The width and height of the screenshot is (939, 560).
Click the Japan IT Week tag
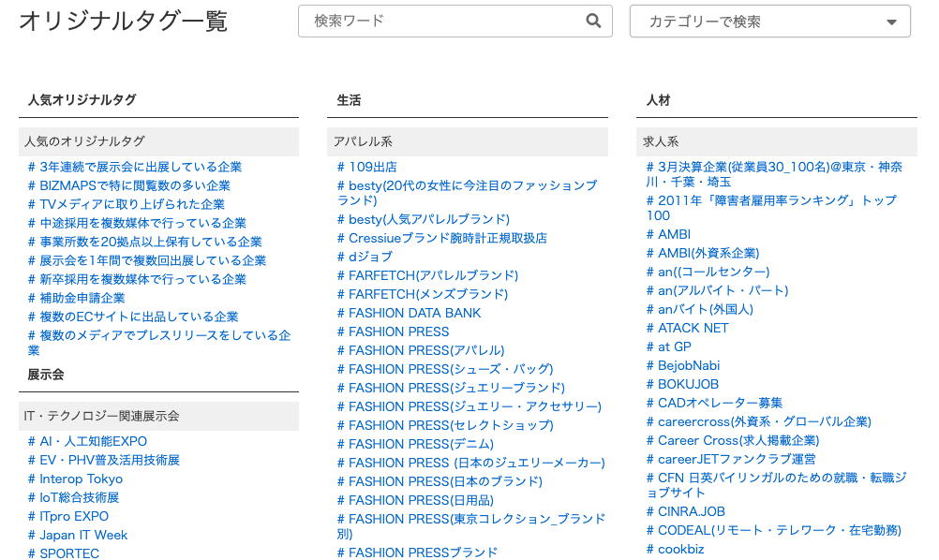83,535
